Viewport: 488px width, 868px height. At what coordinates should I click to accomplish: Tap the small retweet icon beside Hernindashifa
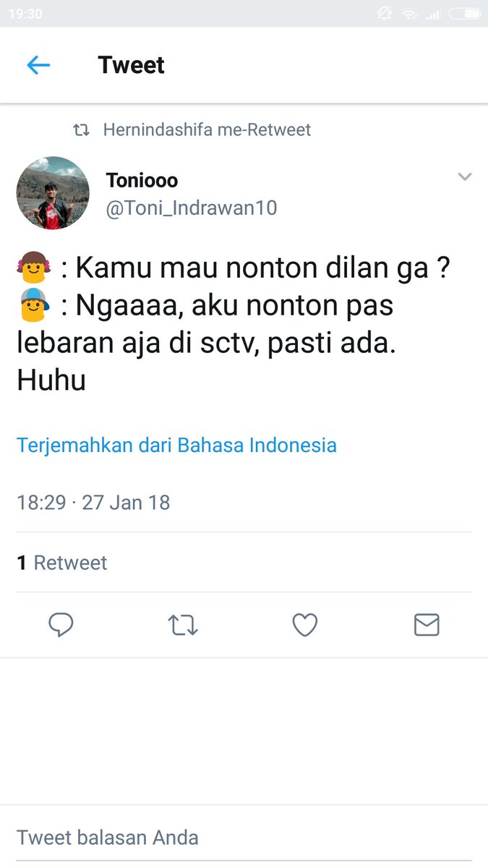82,130
